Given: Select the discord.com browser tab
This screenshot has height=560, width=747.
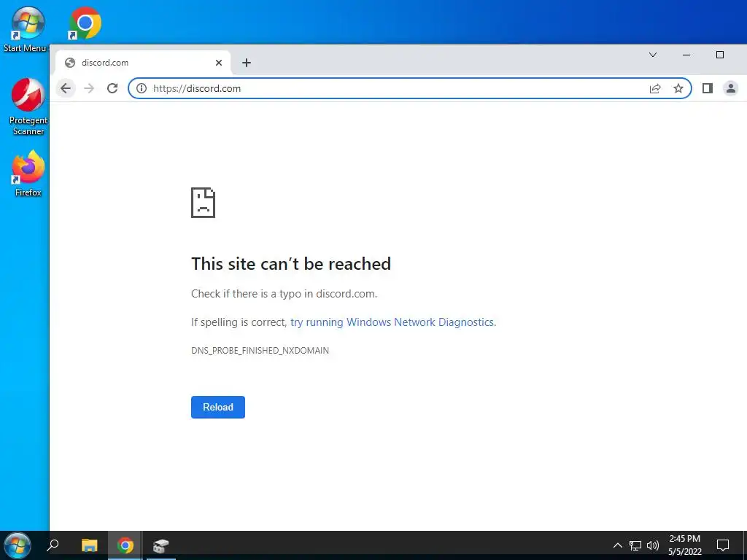Looking at the screenshot, I should [x=143, y=63].
